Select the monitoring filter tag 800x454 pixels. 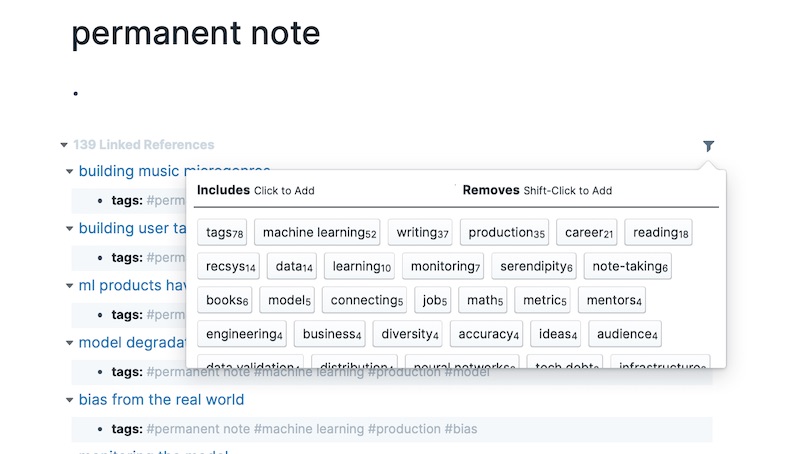click(x=445, y=267)
